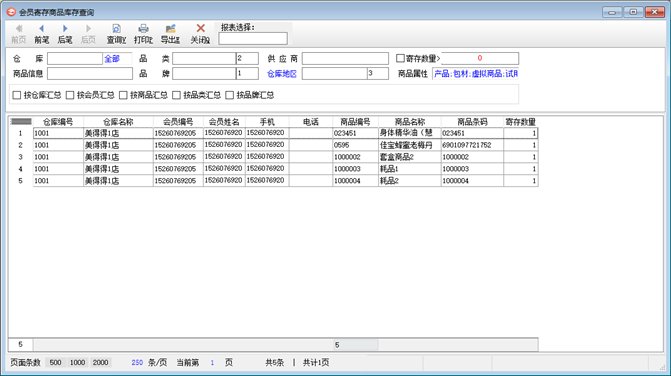The image size is (671, 376).
Task: Sort by 电话 column header
Action: click(311, 122)
